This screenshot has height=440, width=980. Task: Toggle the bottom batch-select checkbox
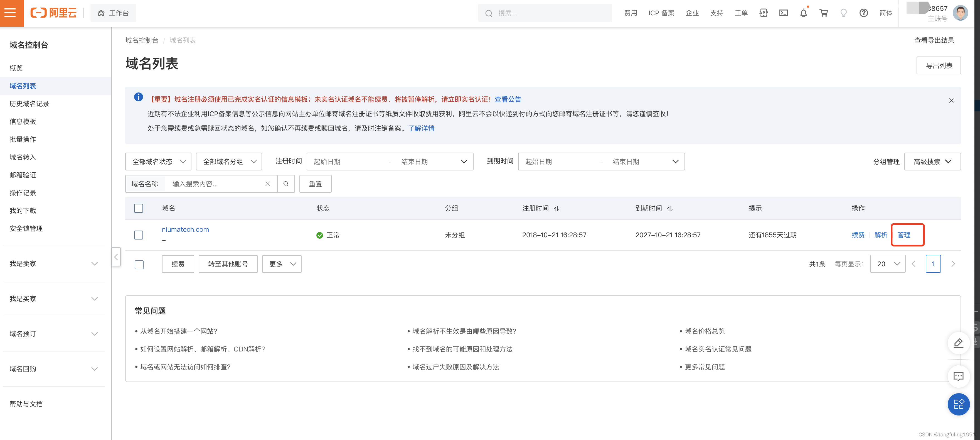[x=139, y=265]
